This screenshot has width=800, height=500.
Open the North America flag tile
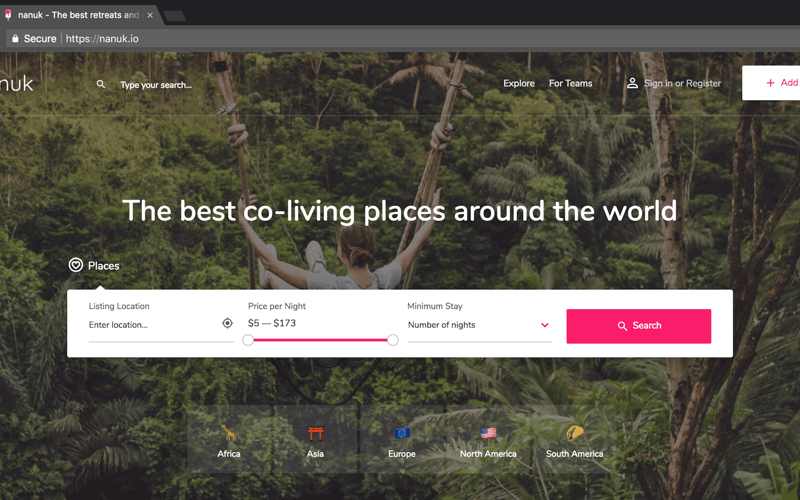coord(488,440)
